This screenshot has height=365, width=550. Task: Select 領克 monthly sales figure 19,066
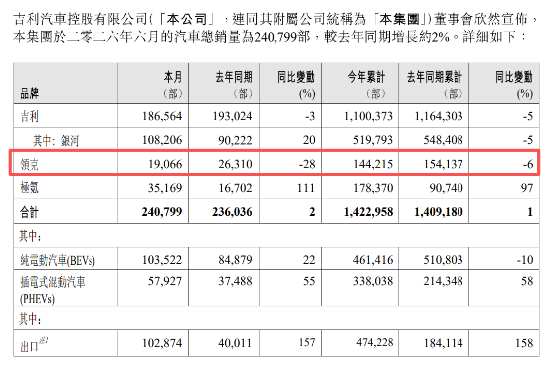tap(165, 164)
